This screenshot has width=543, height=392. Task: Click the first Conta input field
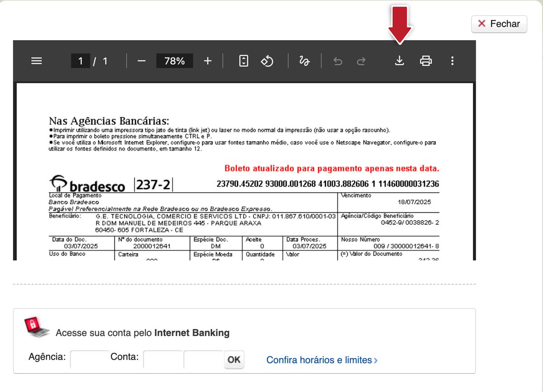(163, 360)
